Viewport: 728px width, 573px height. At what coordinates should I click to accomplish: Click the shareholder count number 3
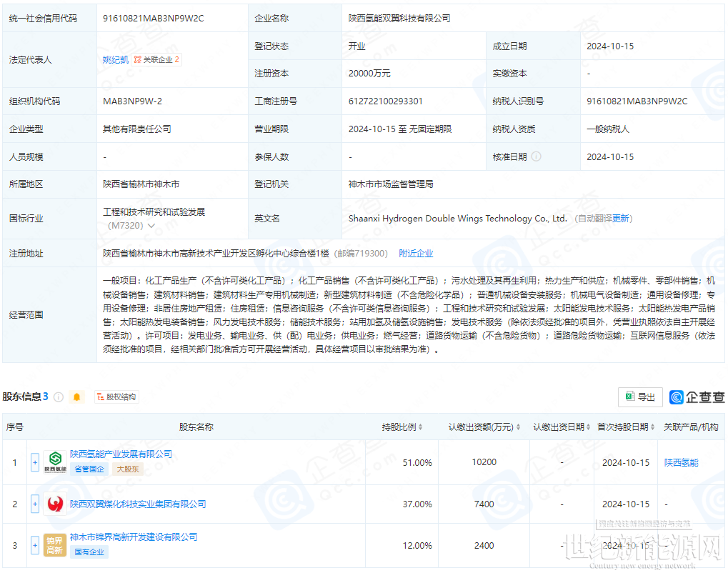point(46,397)
